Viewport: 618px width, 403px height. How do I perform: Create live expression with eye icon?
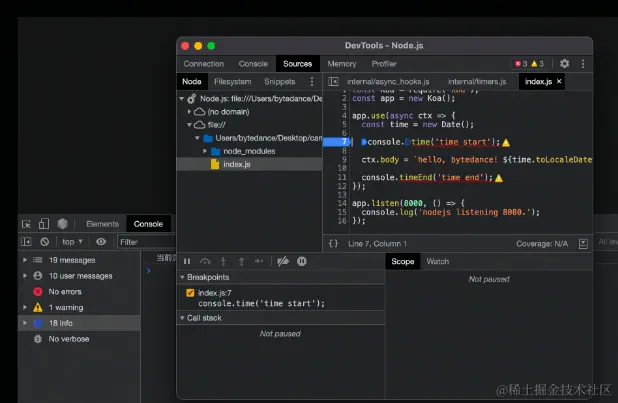click(x=101, y=242)
